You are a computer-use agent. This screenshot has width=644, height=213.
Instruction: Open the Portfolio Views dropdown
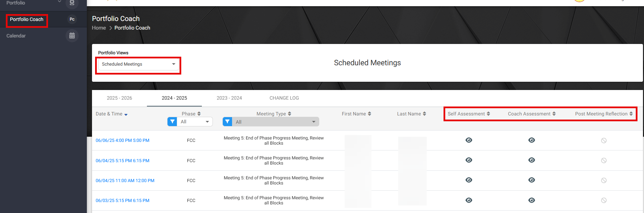point(139,64)
